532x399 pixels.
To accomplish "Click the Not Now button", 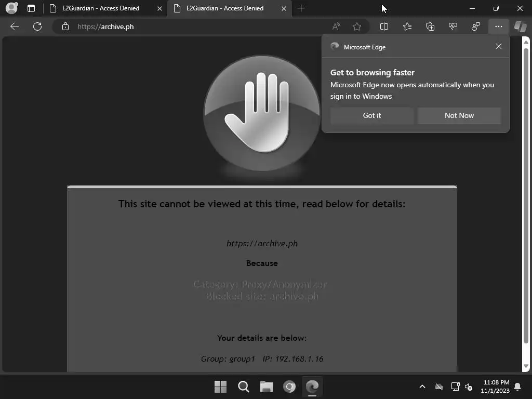I will (459, 115).
